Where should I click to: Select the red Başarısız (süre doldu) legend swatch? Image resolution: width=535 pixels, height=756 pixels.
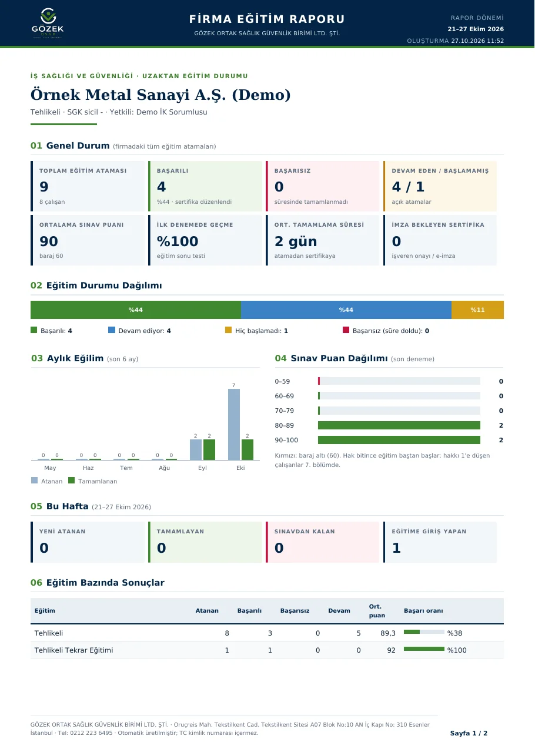pos(346,330)
